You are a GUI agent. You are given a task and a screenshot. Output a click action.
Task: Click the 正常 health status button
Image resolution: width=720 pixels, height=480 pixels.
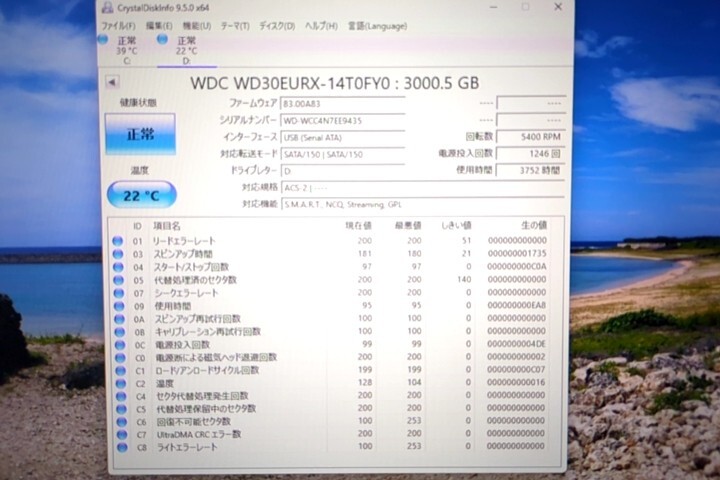(140, 134)
